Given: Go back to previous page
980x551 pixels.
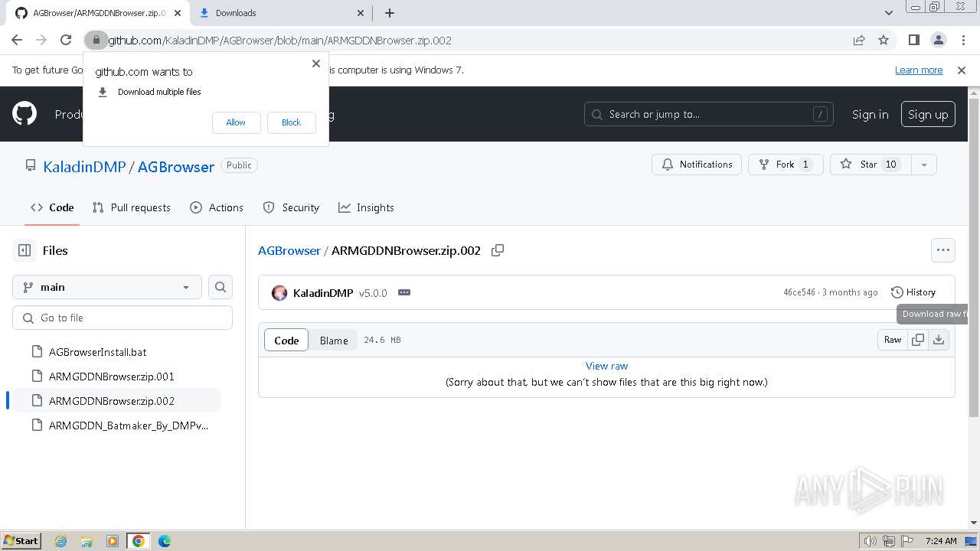Looking at the screenshot, I should (17, 40).
